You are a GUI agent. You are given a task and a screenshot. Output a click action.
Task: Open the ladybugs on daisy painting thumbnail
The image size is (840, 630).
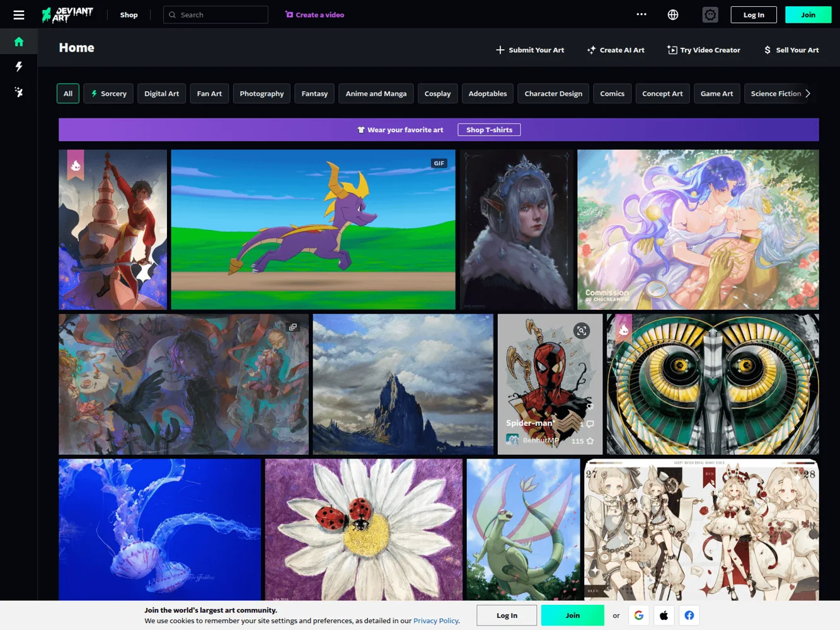click(364, 529)
